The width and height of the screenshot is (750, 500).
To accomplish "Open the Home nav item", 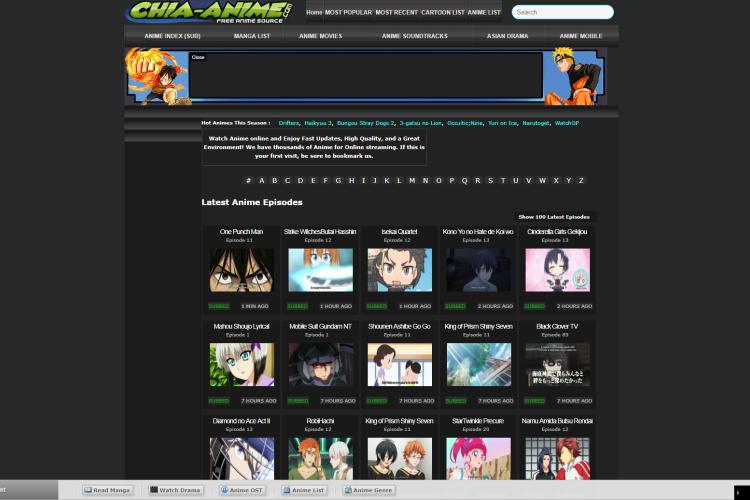I will coord(314,12).
